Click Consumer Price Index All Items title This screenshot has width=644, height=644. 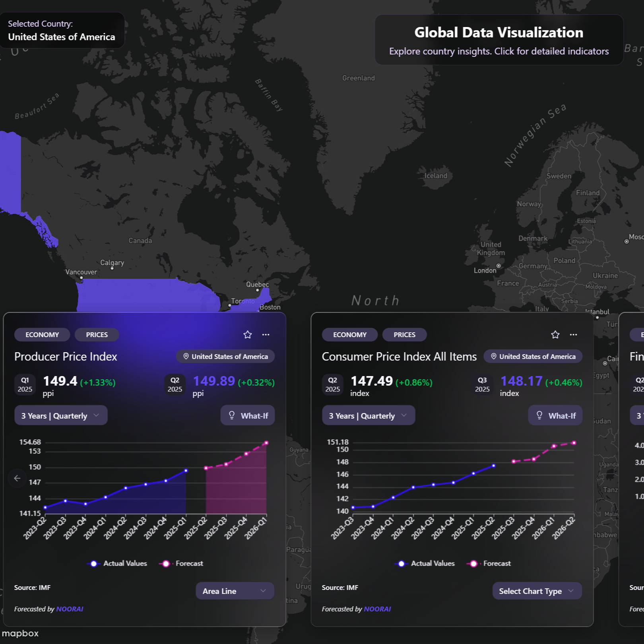(x=399, y=357)
